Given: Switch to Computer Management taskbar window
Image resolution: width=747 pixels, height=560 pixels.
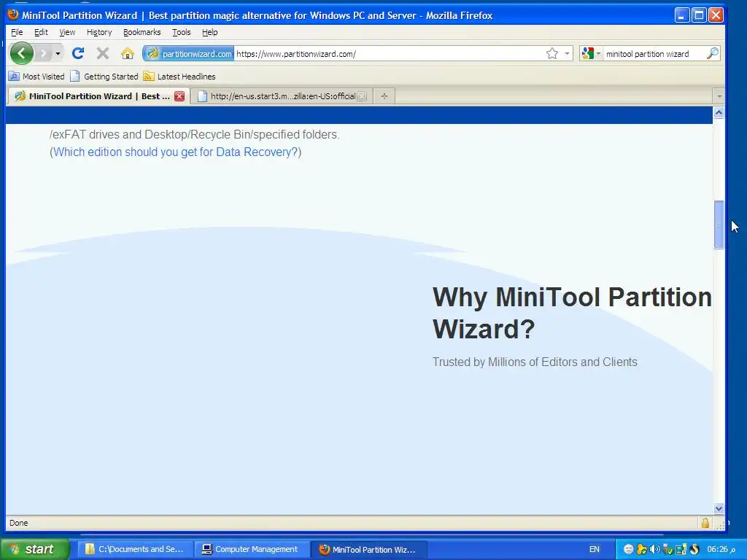Looking at the screenshot, I should pyautogui.click(x=252, y=549).
